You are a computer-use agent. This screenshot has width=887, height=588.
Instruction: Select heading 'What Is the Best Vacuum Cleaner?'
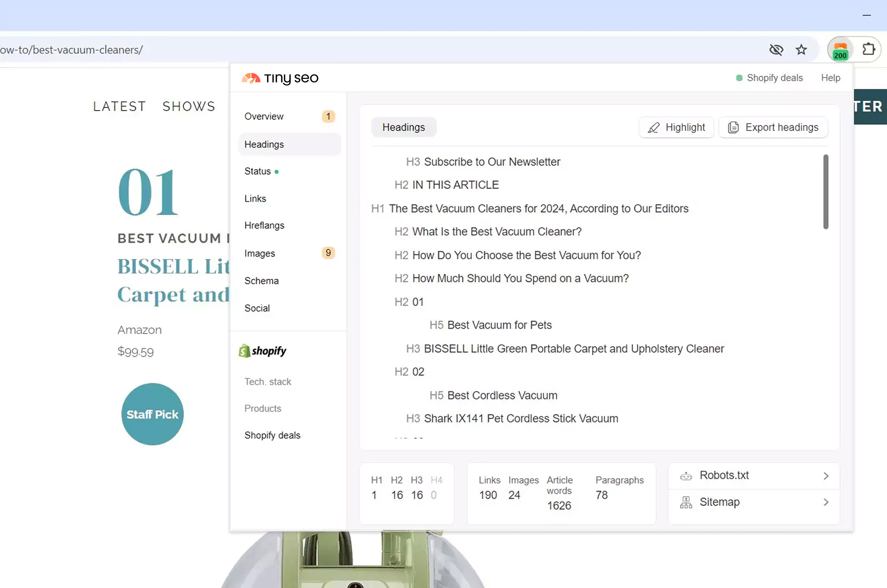497,232
